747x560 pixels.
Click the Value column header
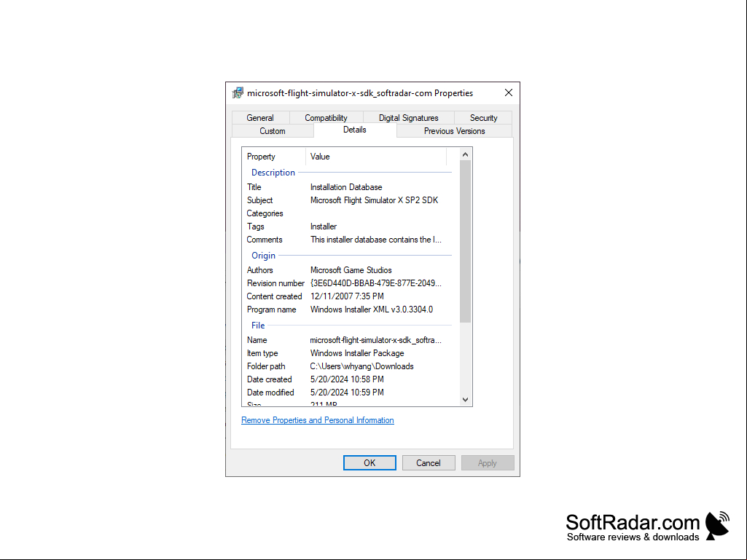click(x=376, y=157)
